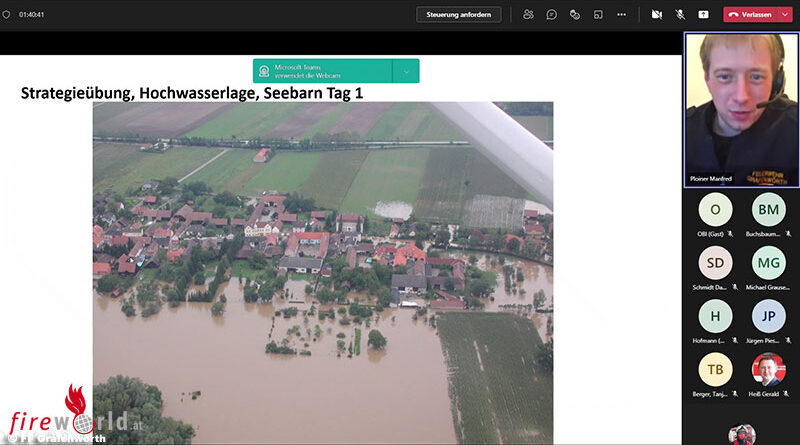The width and height of the screenshot is (800, 445).
Task: Open the participants list icon
Action: (x=528, y=15)
